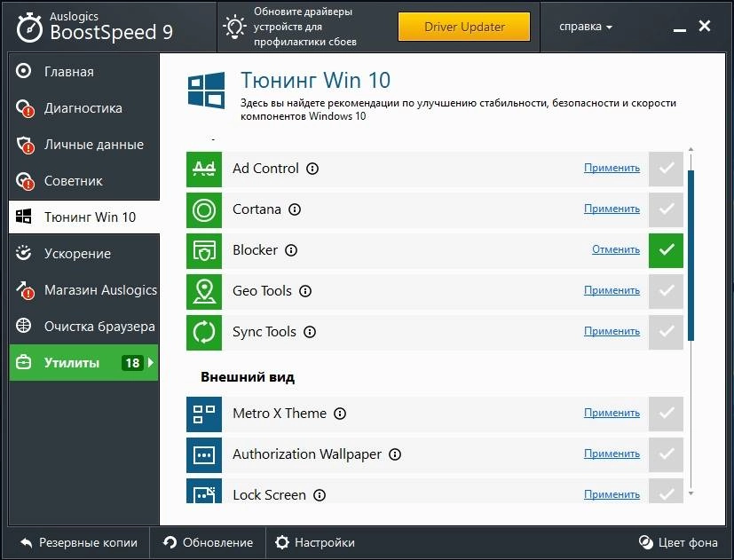Click the Тюнинг Win 10 page title
Image resolution: width=734 pixels, height=560 pixels.
tap(315, 81)
